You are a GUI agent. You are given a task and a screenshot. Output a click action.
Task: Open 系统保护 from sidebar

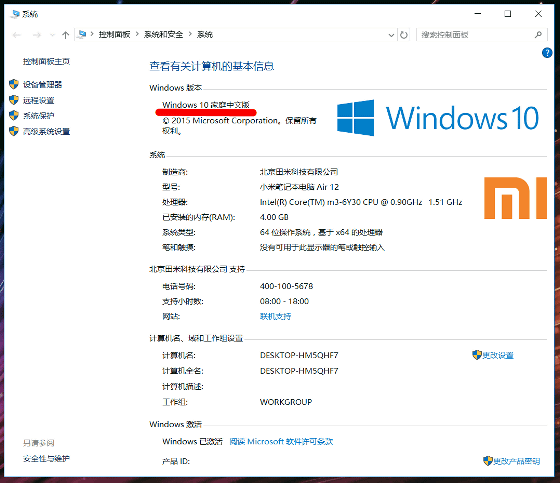(39, 115)
